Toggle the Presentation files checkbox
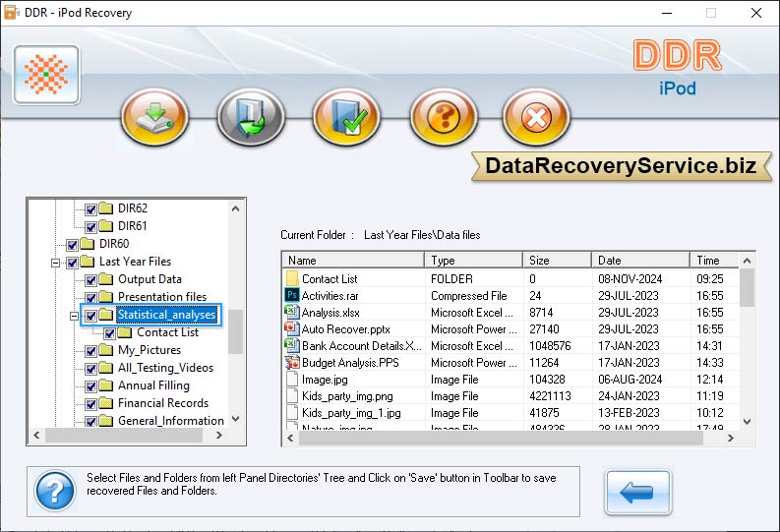The image size is (780, 532). click(x=90, y=298)
